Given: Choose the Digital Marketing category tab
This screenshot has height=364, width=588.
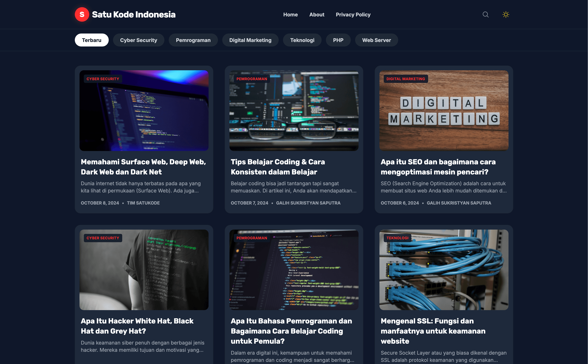Looking at the screenshot, I should 250,40.
